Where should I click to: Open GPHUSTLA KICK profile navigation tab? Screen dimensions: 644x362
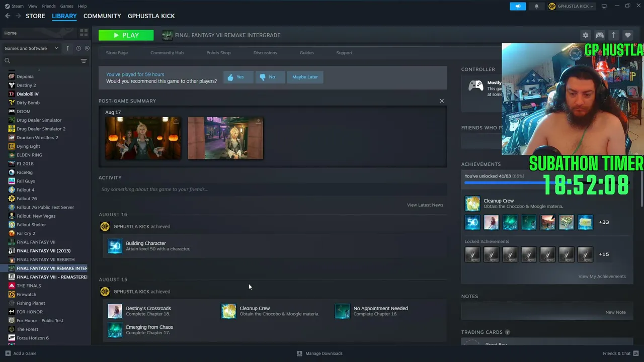coord(151,16)
